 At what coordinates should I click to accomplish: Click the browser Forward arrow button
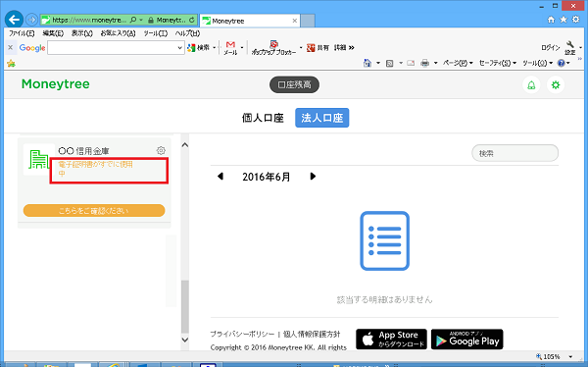32,20
